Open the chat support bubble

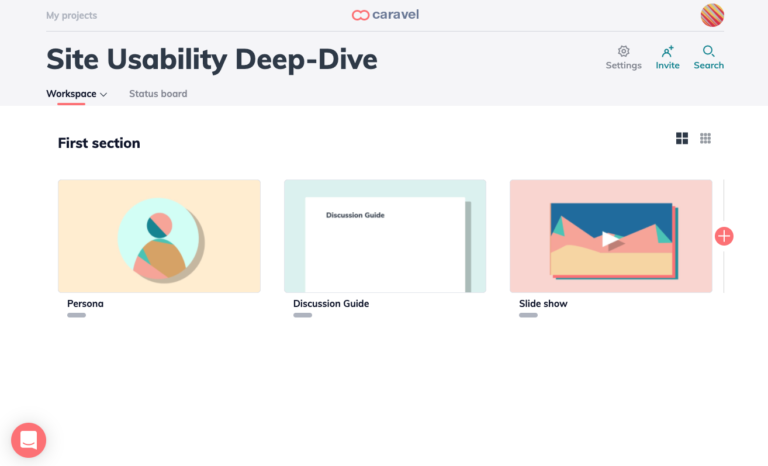[x=29, y=439]
